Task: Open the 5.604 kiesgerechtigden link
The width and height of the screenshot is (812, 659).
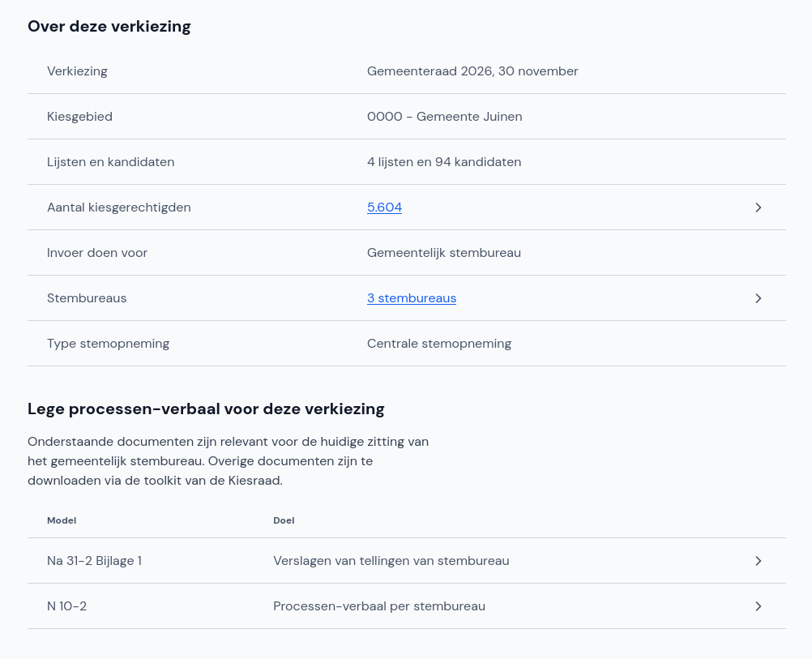Action: pyautogui.click(x=384, y=208)
